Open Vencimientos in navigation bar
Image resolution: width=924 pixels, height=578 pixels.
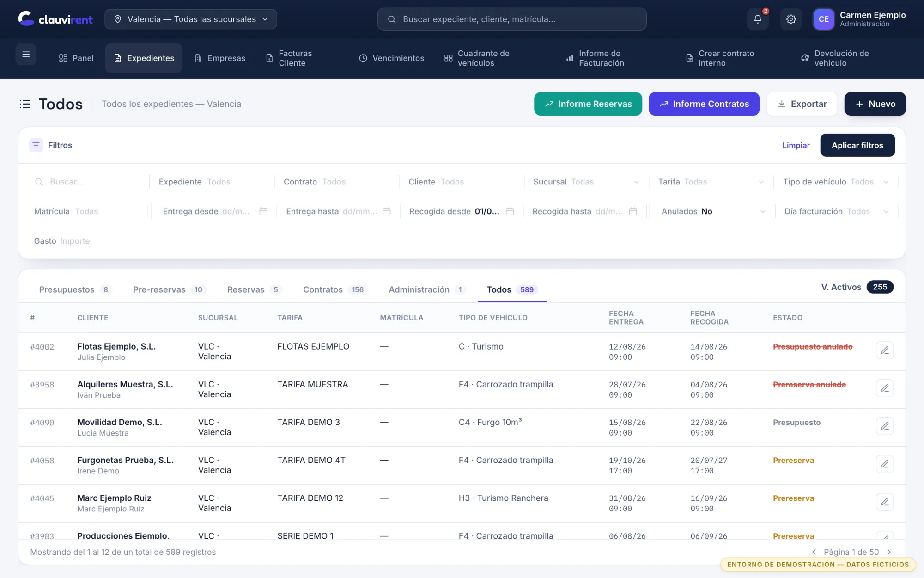coord(391,58)
